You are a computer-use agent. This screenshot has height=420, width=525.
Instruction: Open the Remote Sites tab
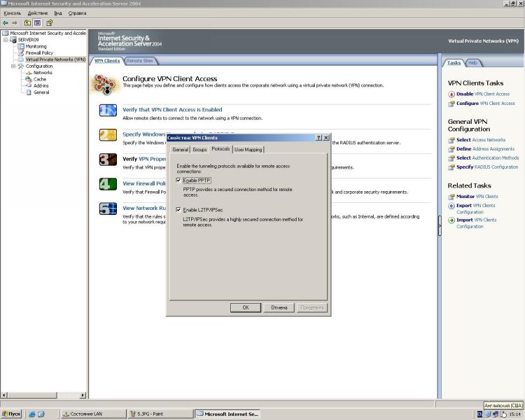pyautogui.click(x=139, y=61)
